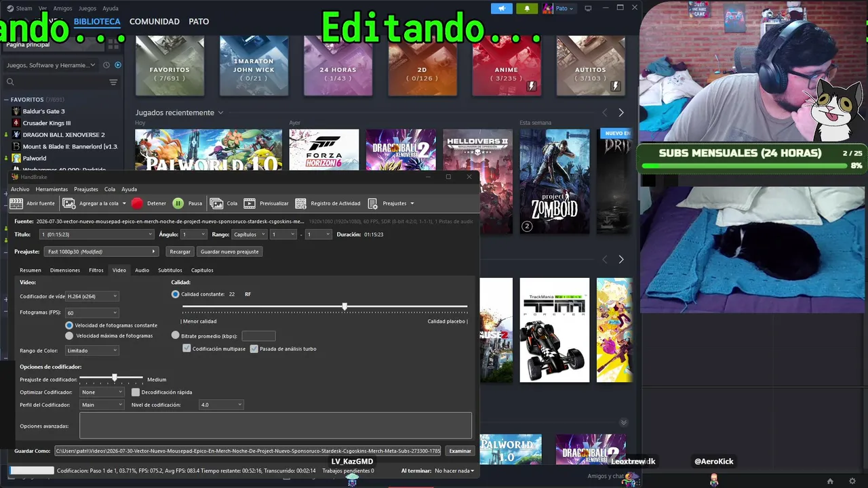Select Velocidad de fotogramas constante option
Image resolution: width=868 pixels, height=488 pixels.
coord(69,325)
